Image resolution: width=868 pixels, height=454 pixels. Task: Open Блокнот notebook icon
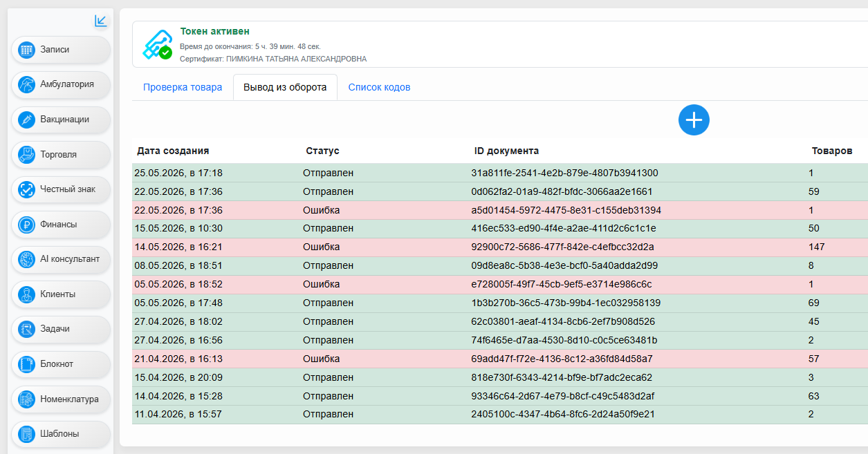pyautogui.click(x=27, y=364)
